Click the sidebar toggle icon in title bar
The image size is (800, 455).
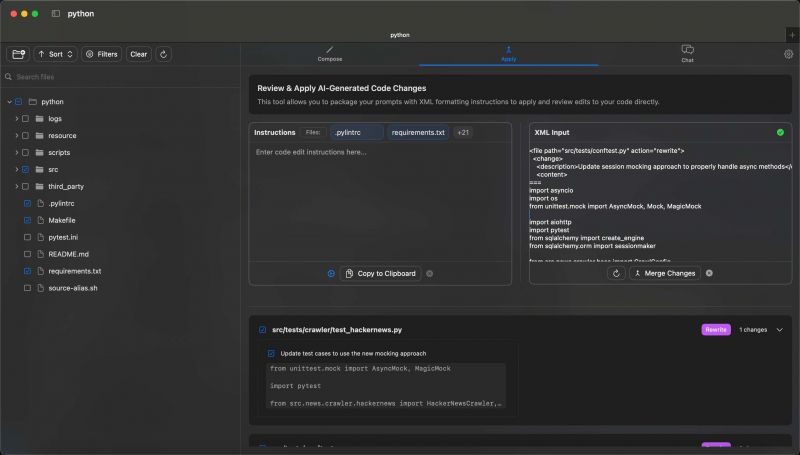[56, 14]
